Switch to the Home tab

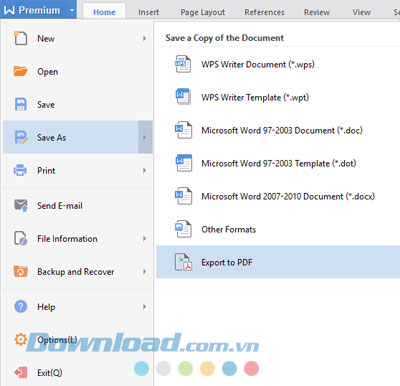[x=104, y=12]
